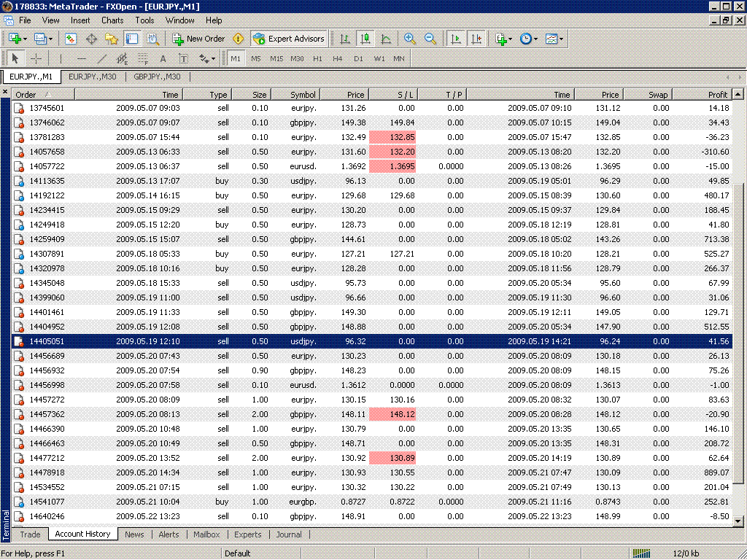The height and width of the screenshot is (560, 747).
Task: Switch to the Trade terminal tab
Action: (x=30, y=534)
